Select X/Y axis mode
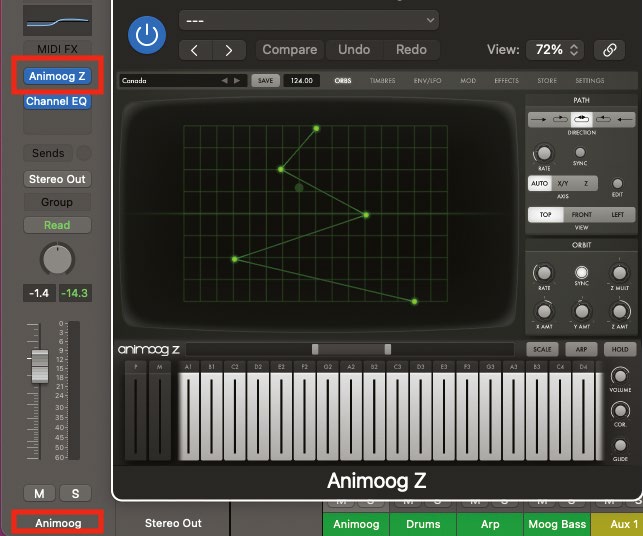This screenshot has height=536, width=643. [x=563, y=183]
